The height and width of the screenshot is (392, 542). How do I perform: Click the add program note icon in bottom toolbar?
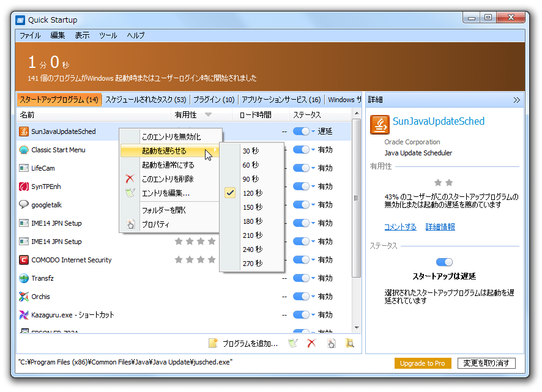[213, 343]
